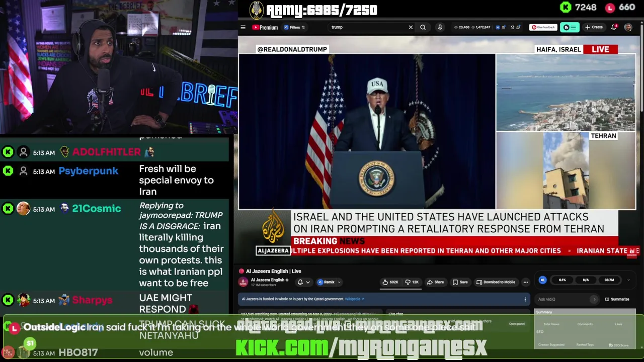Click the Al Jazeera live video player
The width and height of the screenshot is (644, 362).
437,149
